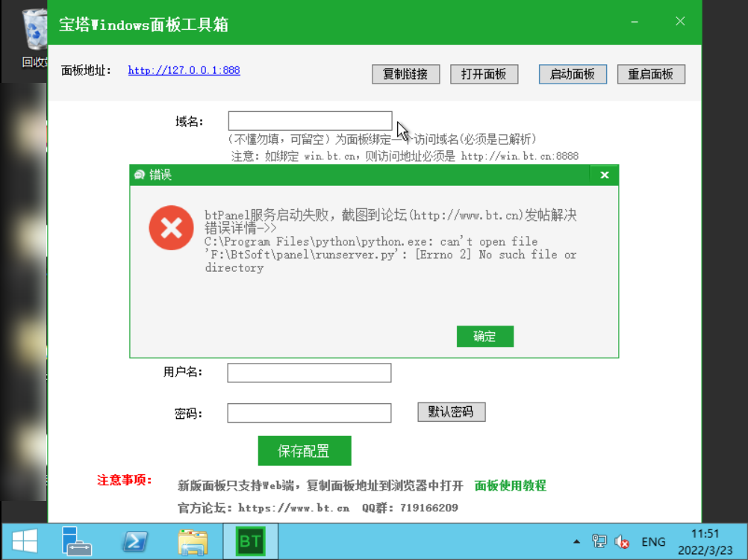748x560 pixels.
Task: Switch the ENG input language indicator
Action: click(653, 542)
